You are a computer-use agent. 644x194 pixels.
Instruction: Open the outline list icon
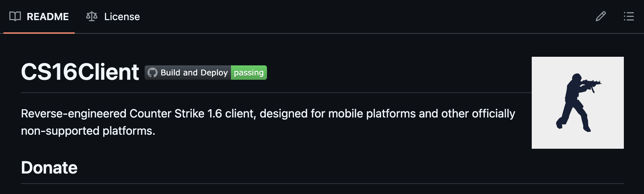coord(629,17)
